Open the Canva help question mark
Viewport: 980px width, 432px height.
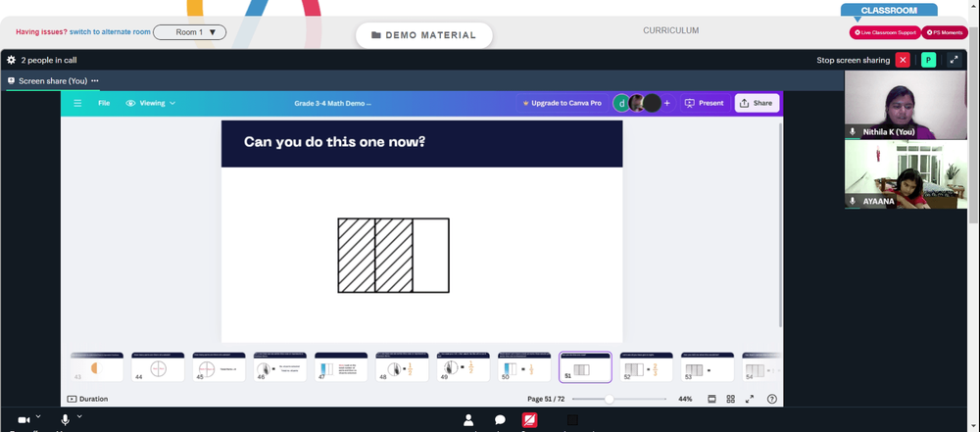coord(772,399)
